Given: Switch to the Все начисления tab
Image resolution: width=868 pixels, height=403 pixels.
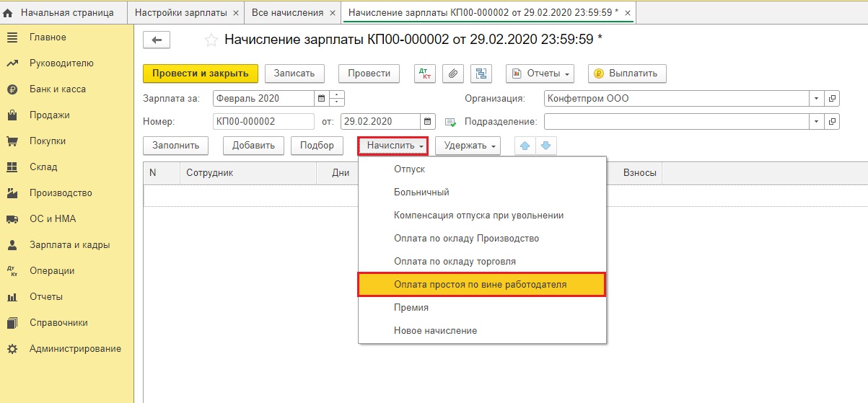Looking at the screenshot, I should [x=287, y=13].
